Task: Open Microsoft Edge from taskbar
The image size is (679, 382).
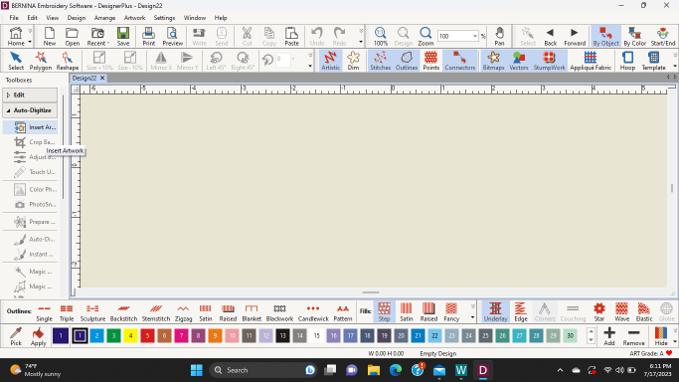Action: (x=395, y=370)
